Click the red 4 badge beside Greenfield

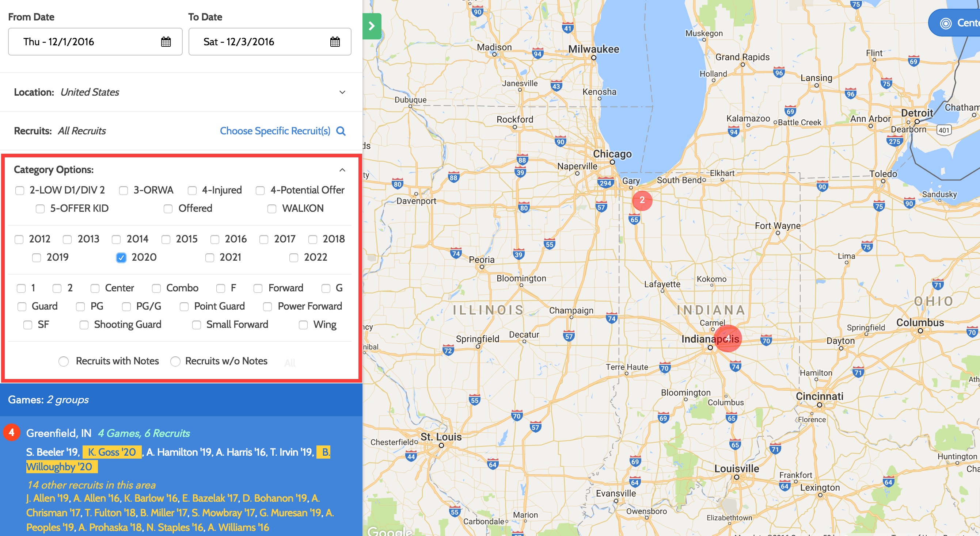(x=12, y=432)
